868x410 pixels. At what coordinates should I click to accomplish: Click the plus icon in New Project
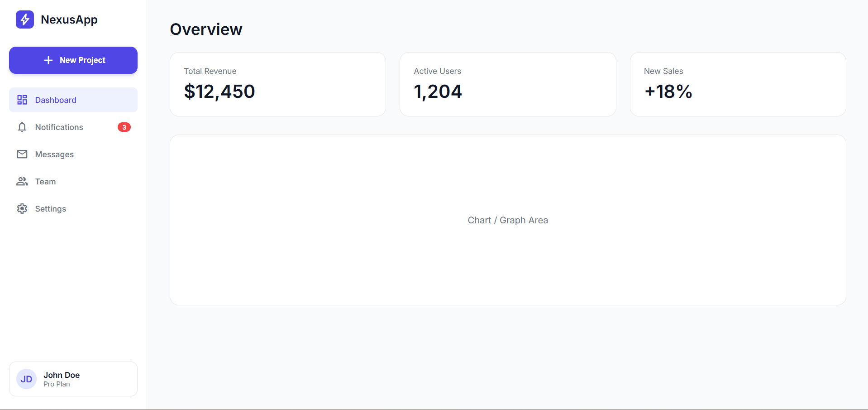(48, 60)
